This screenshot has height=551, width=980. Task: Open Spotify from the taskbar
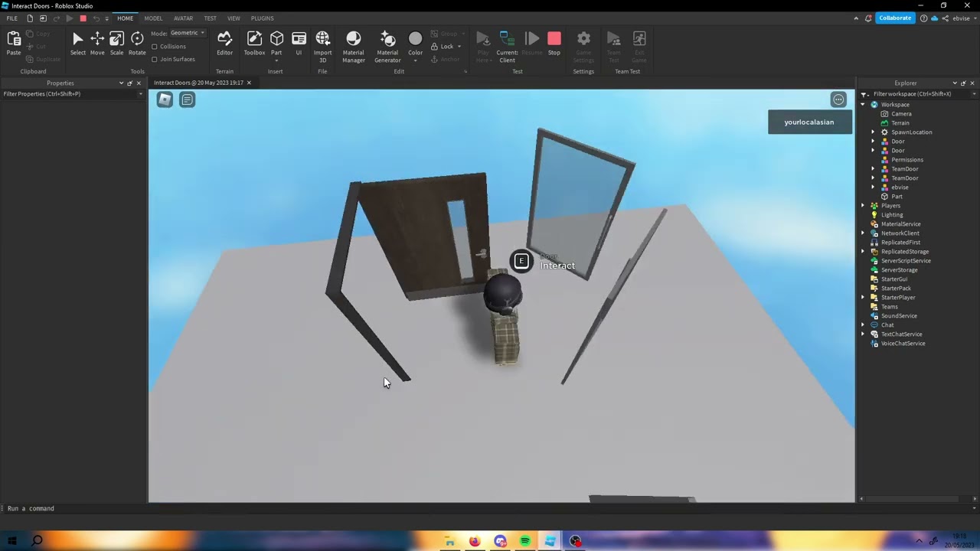point(524,541)
